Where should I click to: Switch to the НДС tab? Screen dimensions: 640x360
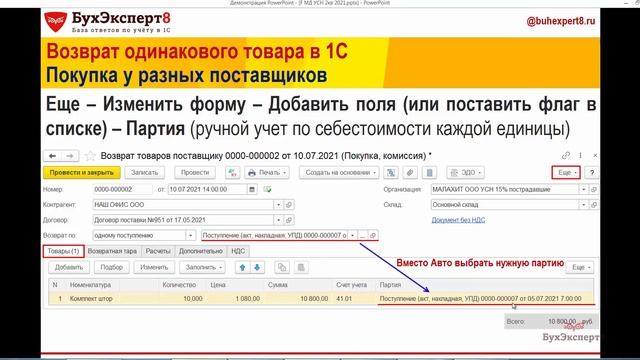coord(238,251)
